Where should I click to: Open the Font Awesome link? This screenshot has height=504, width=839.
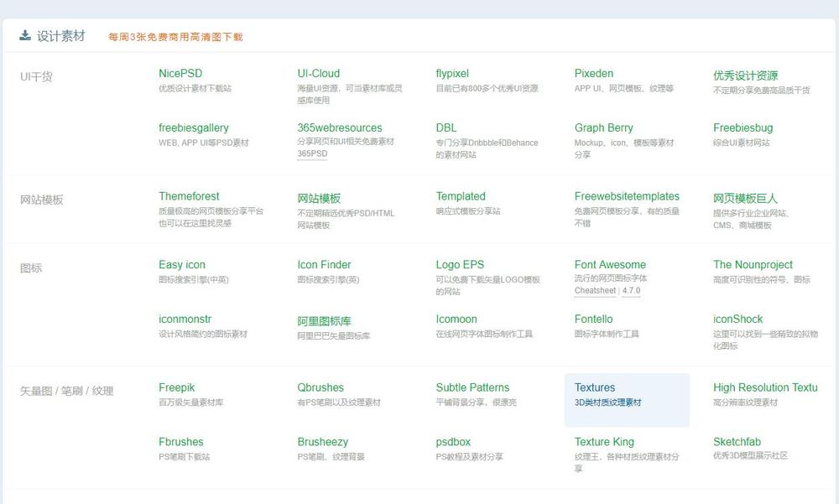click(610, 265)
